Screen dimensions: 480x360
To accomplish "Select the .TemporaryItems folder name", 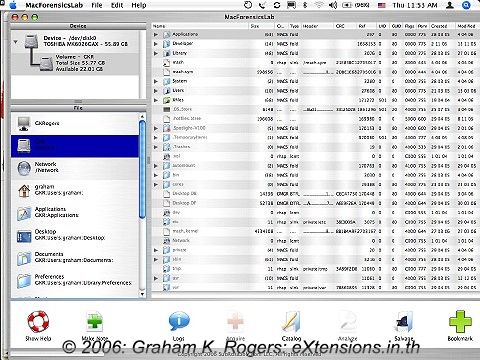I will click(190, 137).
